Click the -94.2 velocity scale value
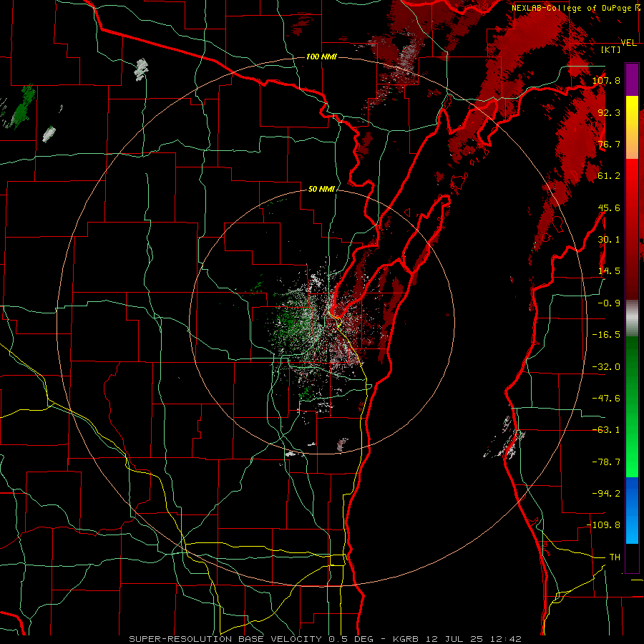Viewport: 644px width, 644px height. tap(606, 494)
